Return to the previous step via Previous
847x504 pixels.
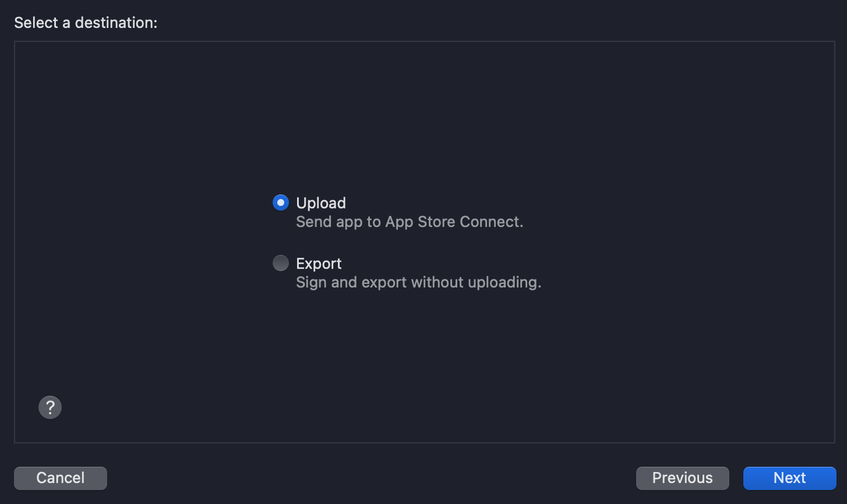(x=682, y=478)
